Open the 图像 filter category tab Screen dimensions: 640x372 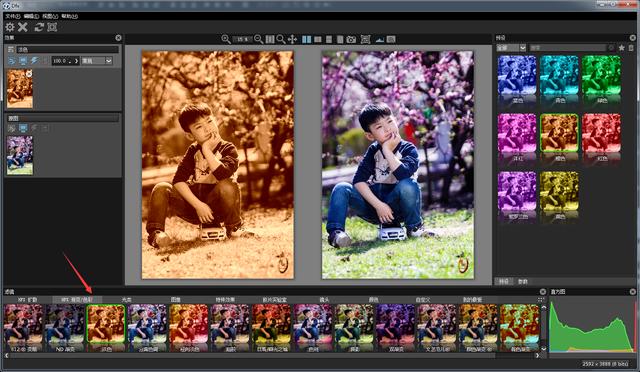pos(175,300)
